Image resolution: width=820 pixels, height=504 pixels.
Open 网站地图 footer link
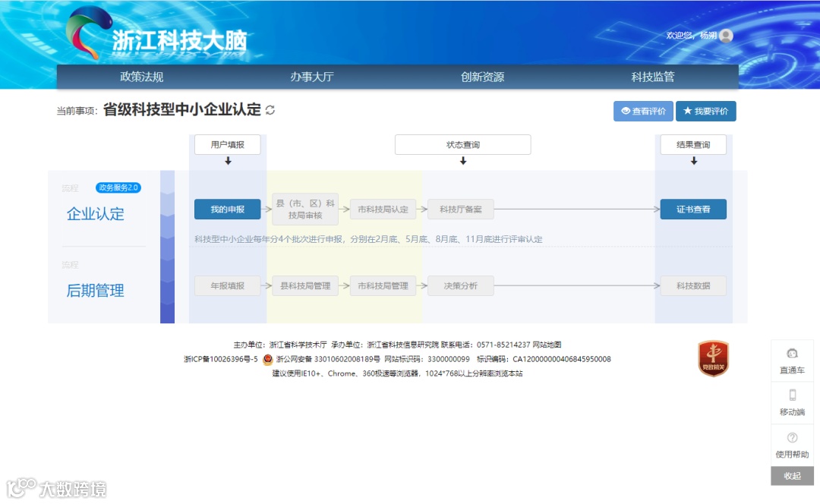pyautogui.click(x=547, y=345)
